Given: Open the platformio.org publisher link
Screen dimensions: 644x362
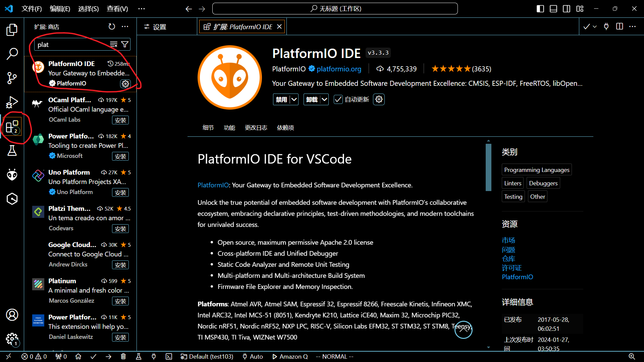Looking at the screenshot, I should 339,69.
